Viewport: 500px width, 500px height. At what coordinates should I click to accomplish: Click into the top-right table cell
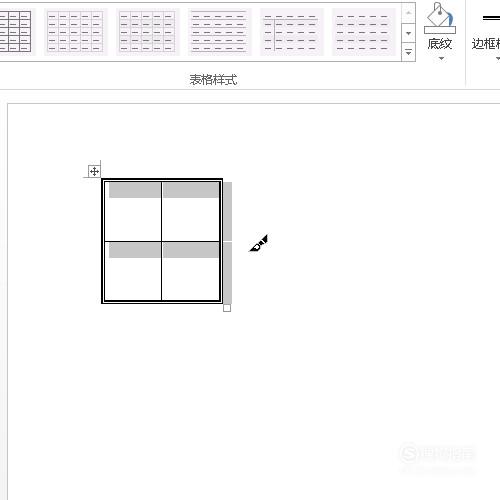[x=191, y=211]
